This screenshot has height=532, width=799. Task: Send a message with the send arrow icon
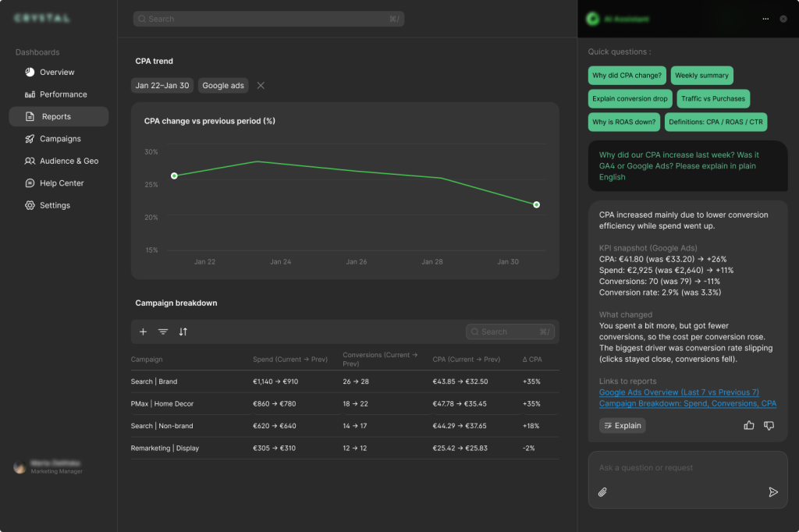[x=774, y=492]
